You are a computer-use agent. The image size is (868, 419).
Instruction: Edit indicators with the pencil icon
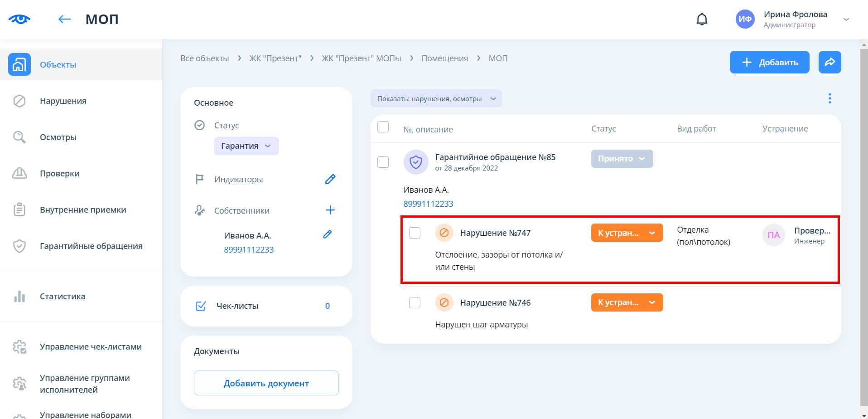330,180
